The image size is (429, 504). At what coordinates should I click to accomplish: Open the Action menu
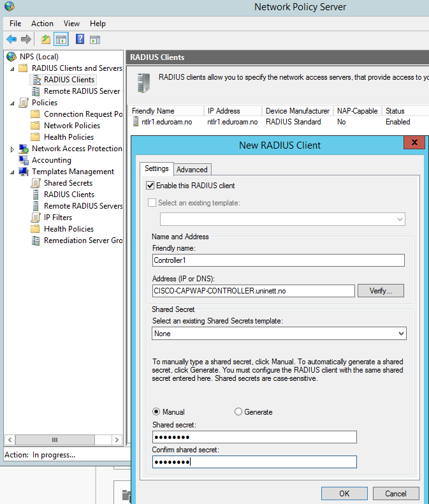pos(42,24)
